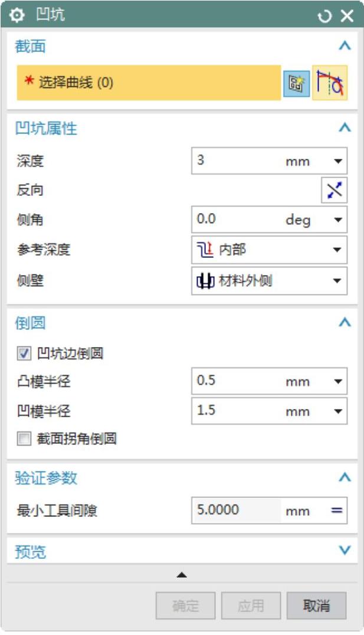
Task: Collapse the 截面 section header
Action: [345, 46]
